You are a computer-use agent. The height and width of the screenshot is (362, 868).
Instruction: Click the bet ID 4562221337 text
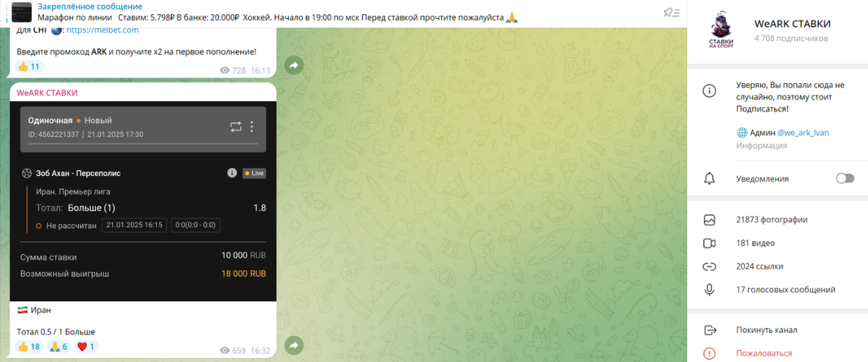[x=54, y=135]
